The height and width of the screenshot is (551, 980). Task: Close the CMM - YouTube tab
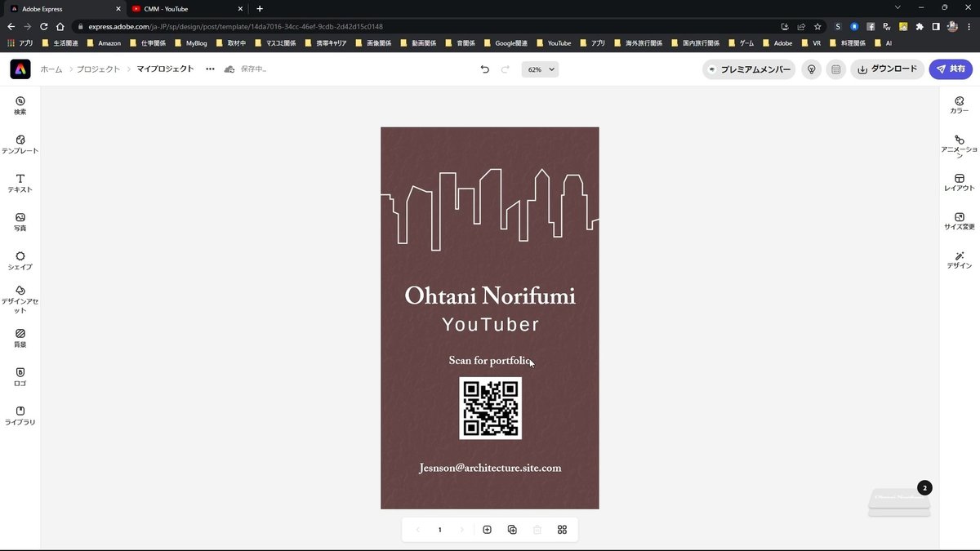241,8
